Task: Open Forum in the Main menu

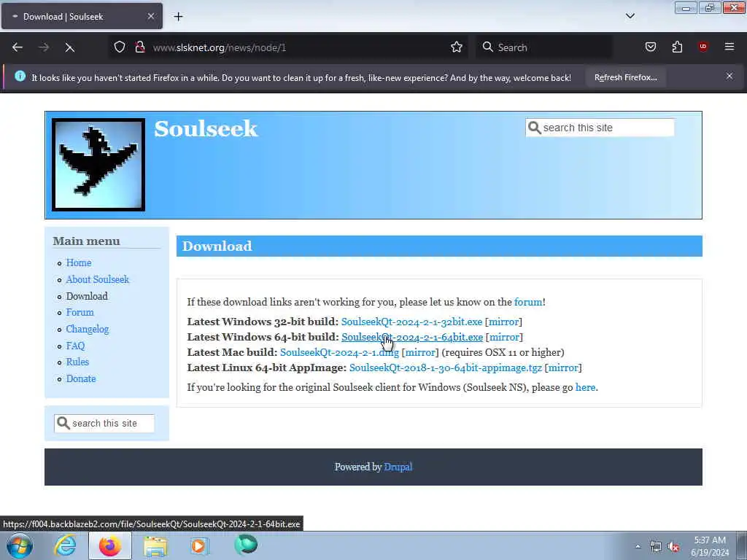Action: pyautogui.click(x=80, y=312)
